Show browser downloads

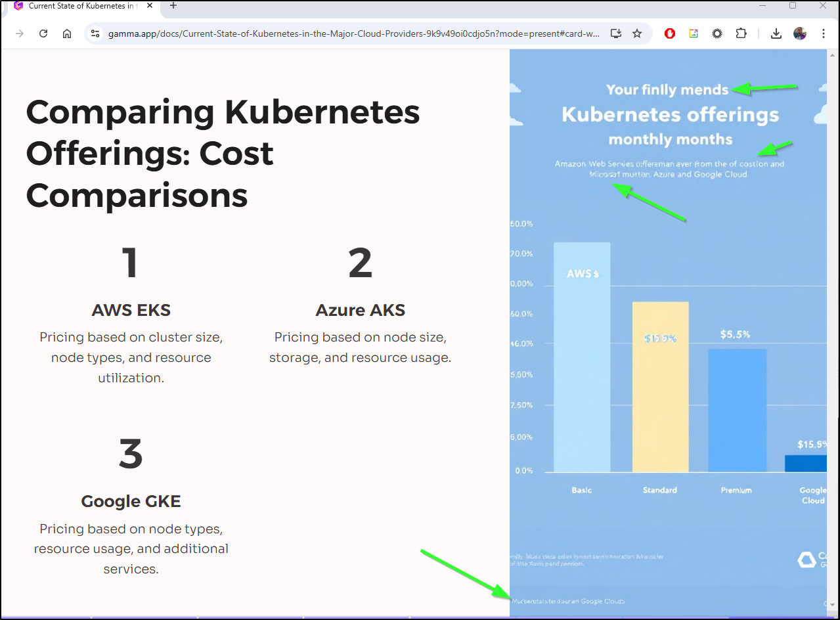click(x=776, y=33)
